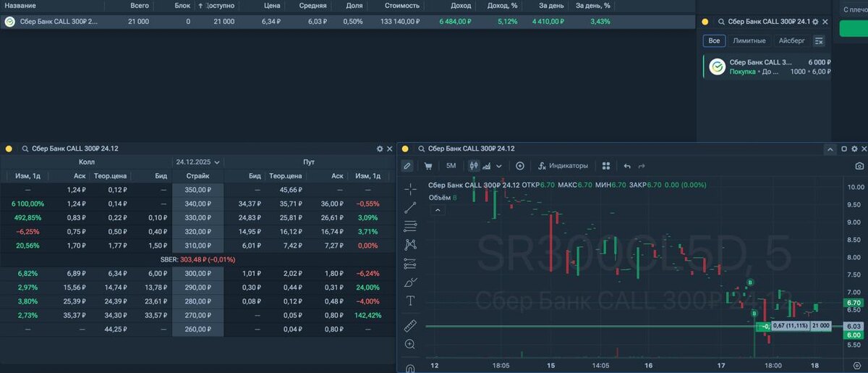Collapse chart widget with the up-chevron button
Viewport: 868px width, 373px height.
click(x=830, y=148)
